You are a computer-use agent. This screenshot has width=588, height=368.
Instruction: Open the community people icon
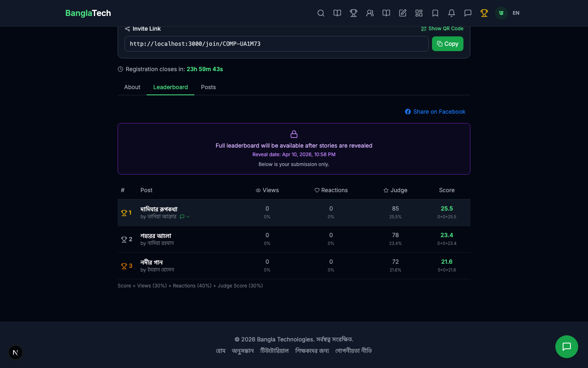370,13
